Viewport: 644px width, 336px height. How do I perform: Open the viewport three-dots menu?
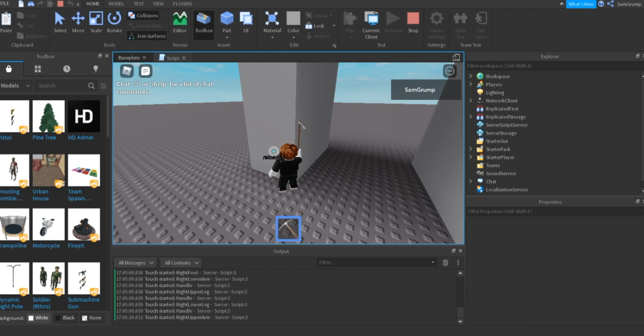pyautogui.click(x=450, y=71)
